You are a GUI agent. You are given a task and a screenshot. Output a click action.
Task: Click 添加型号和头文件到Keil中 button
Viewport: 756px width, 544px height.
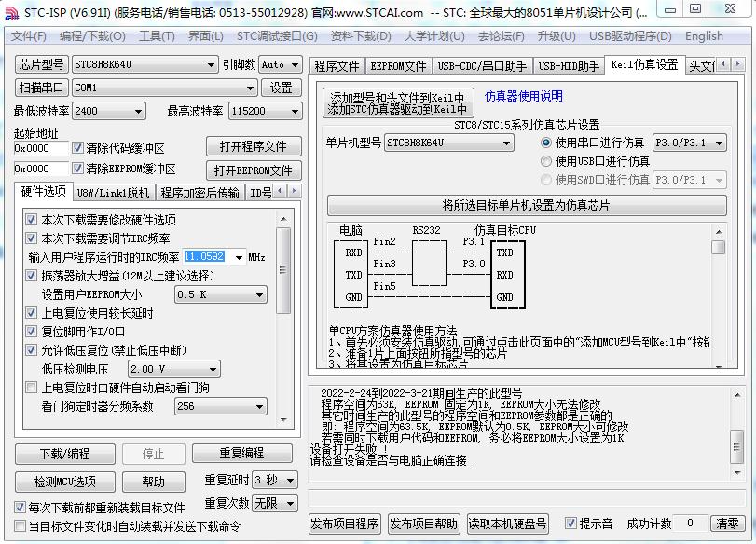point(398,103)
